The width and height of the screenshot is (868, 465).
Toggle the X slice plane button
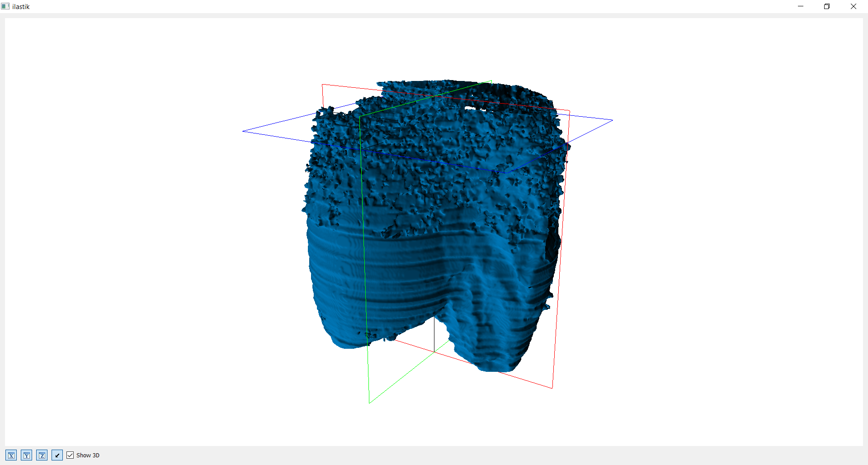coord(11,455)
